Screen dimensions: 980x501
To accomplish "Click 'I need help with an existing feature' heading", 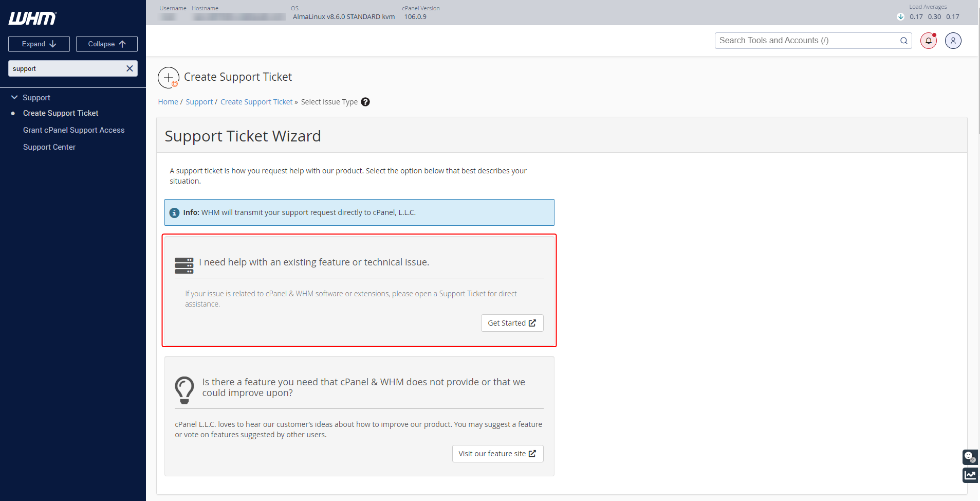I will tap(314, 262).
